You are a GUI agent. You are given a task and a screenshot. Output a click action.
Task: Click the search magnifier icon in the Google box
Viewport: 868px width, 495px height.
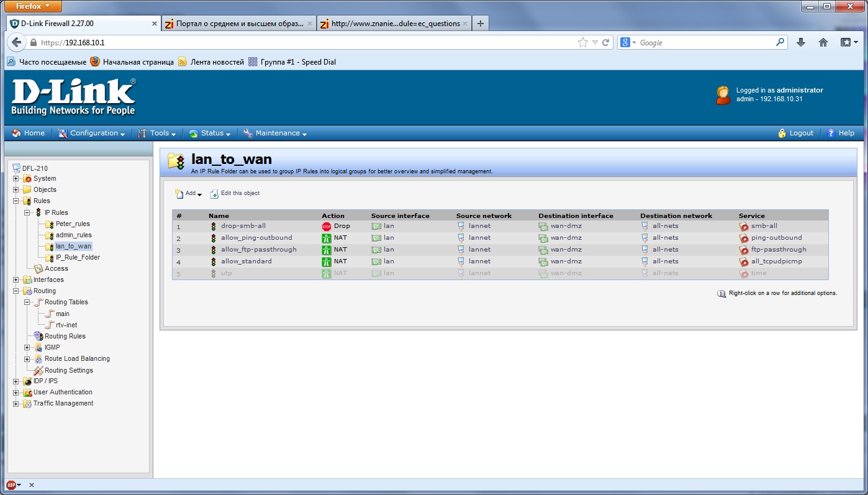(x=780, y=42)
